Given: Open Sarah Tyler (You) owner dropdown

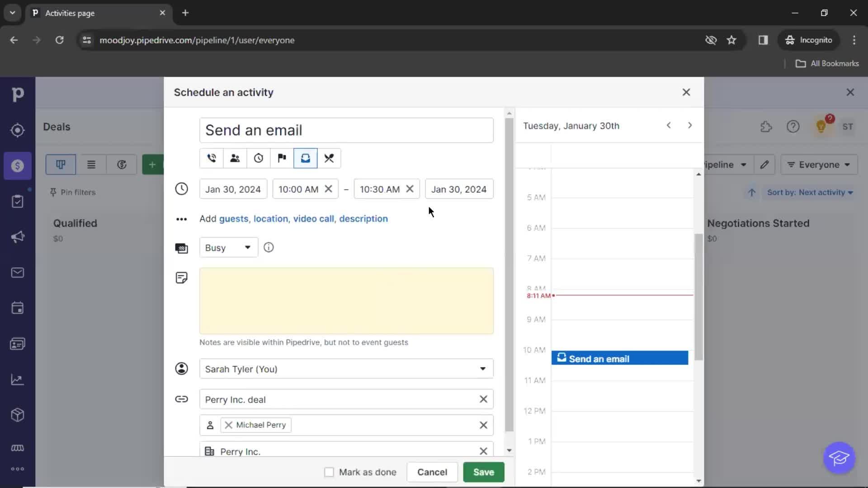Looking at the screenshot, I should [x=346, y=369].
